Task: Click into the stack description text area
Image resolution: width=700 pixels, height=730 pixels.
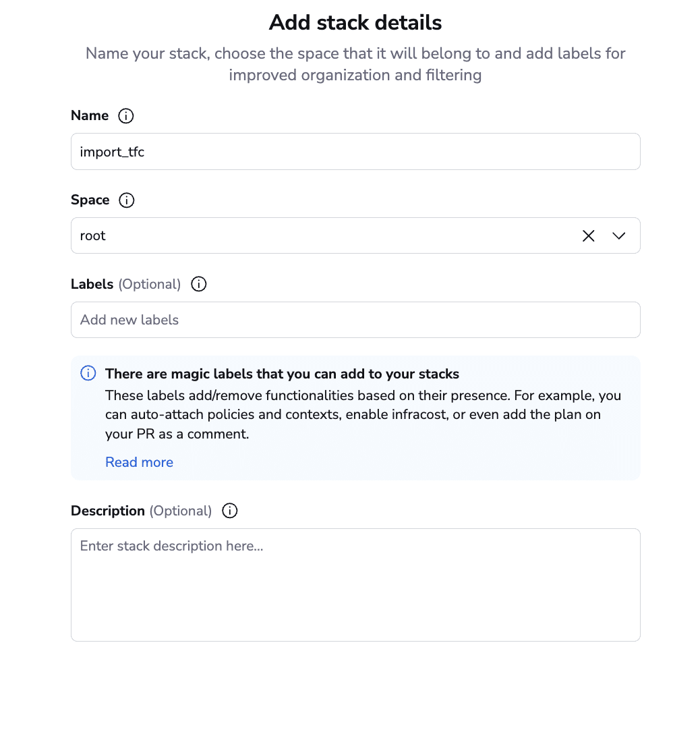Action: (x=355, y=584)
